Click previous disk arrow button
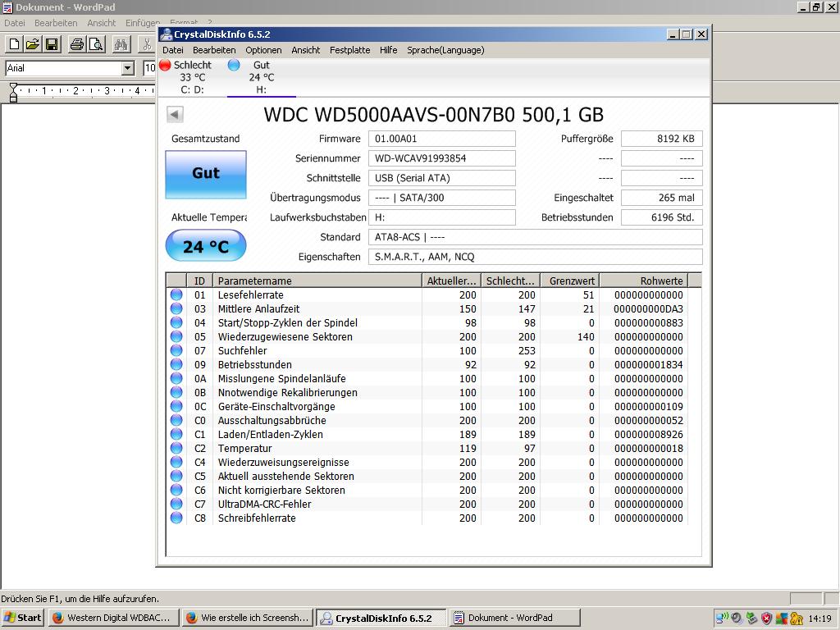Image resolution: width=840 pixels, height=630 pixels. point(176,114)
